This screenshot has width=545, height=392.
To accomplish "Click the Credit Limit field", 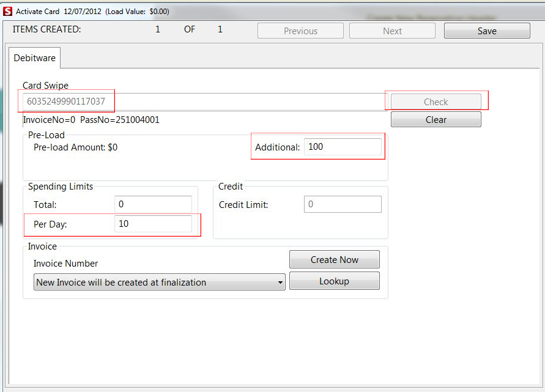I will point(343,204).
